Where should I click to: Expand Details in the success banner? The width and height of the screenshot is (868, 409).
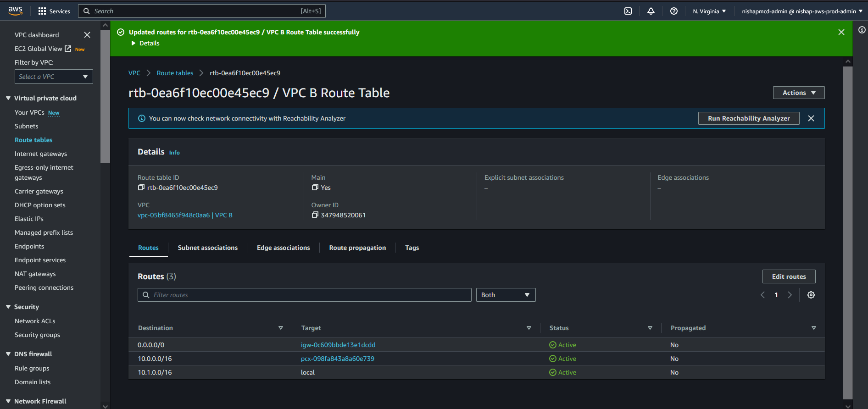click(145, 43)
